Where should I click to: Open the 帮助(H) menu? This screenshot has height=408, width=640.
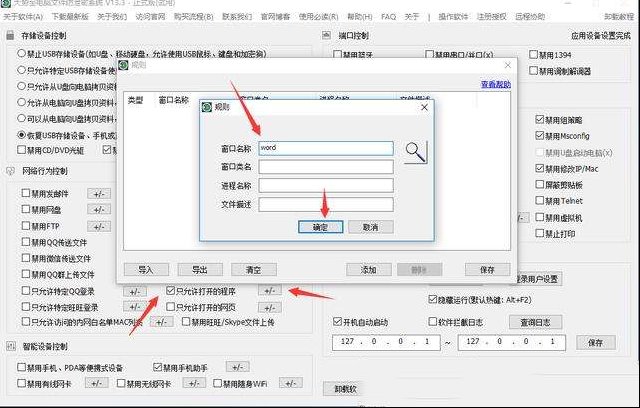coord(360,17)
